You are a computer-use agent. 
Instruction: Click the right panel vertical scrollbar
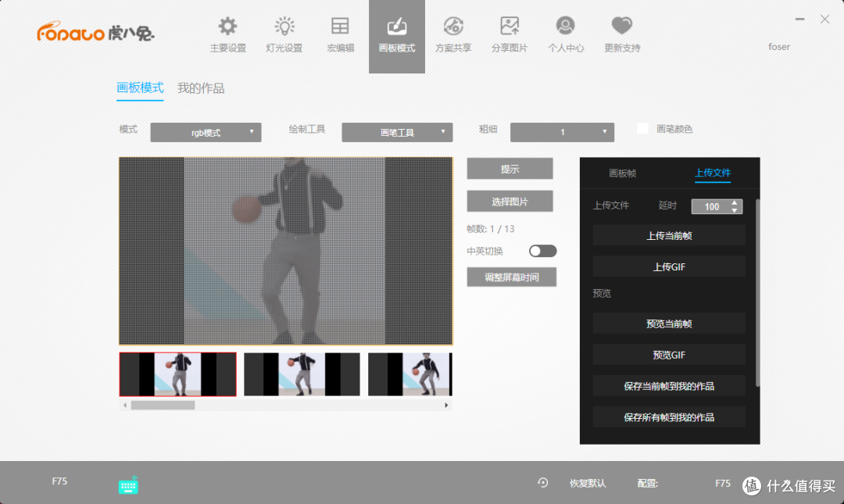(x=757, y=294)
